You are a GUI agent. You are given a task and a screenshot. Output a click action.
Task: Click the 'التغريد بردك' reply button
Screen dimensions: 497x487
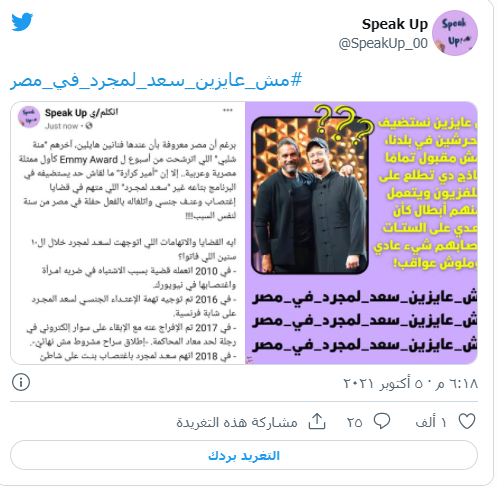[x=244, y=455]
